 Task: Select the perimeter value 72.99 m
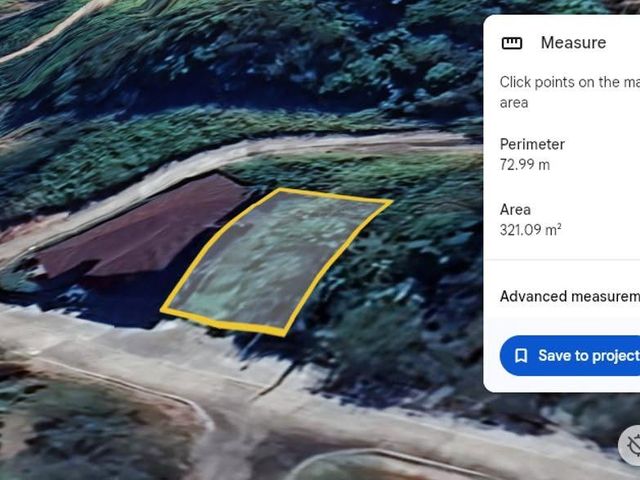coord(525,164)
